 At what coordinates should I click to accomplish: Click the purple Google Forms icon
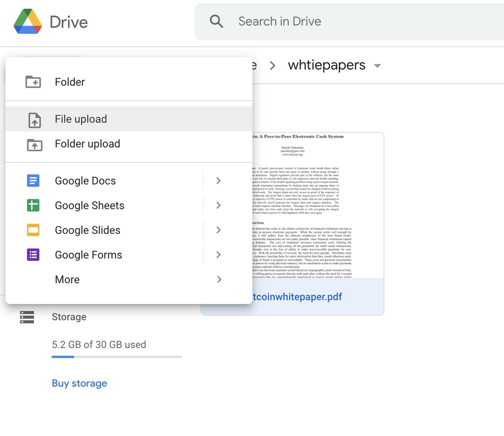click(x=33, y=255)
